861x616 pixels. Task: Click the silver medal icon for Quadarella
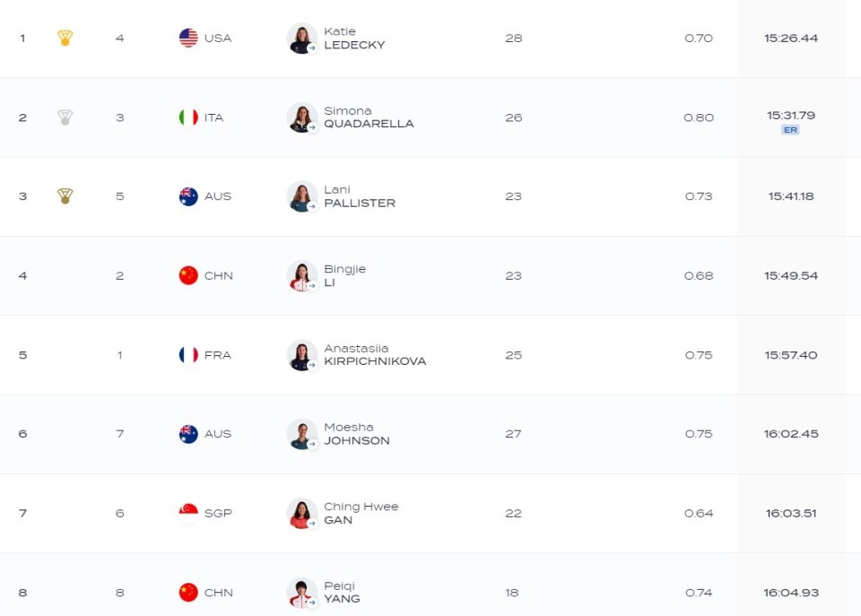click(x=65, y=117)
